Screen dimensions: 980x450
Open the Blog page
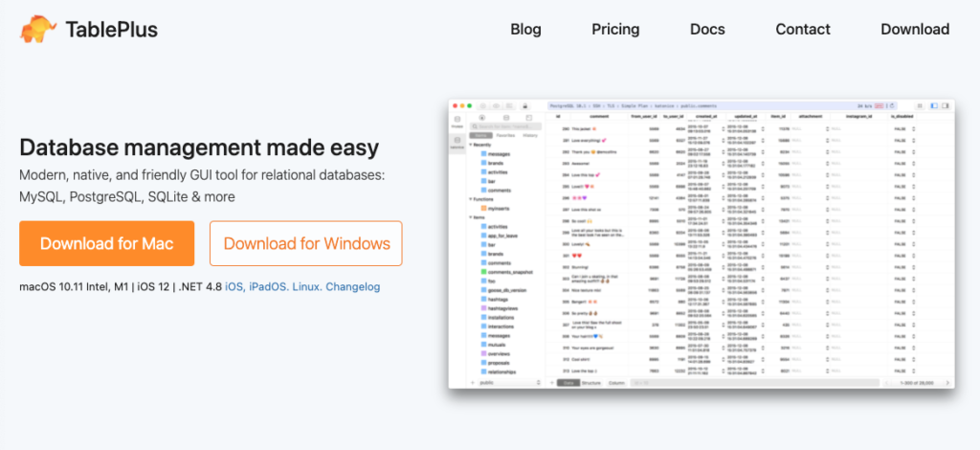(525, 30)
